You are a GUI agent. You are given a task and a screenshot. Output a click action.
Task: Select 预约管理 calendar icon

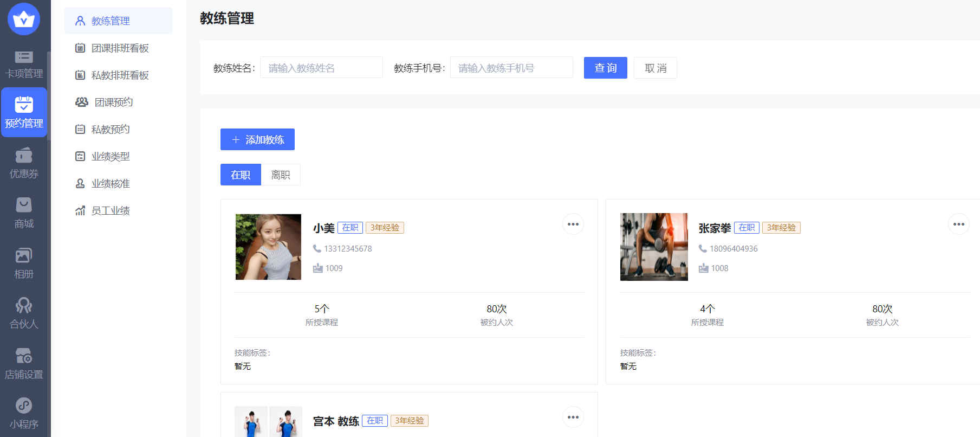coord(24,104)
